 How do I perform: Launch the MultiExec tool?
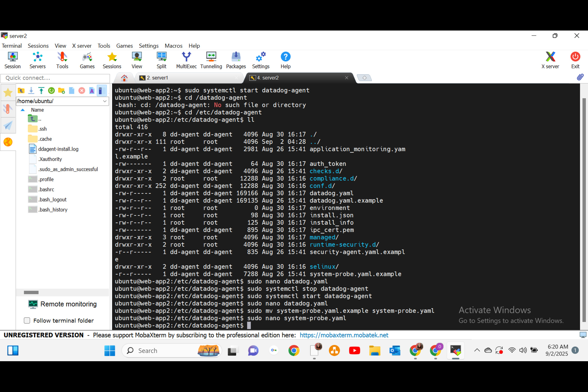coord(186,60)
